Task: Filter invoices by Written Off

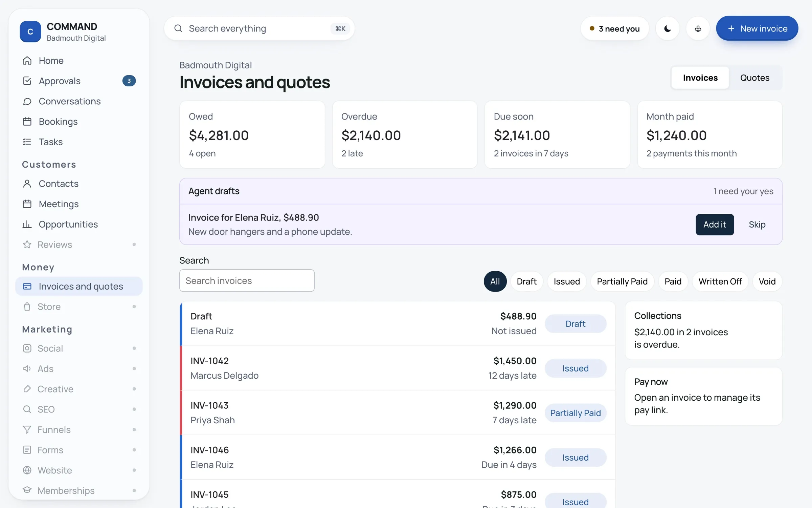Action: click(x=720, y=281)
